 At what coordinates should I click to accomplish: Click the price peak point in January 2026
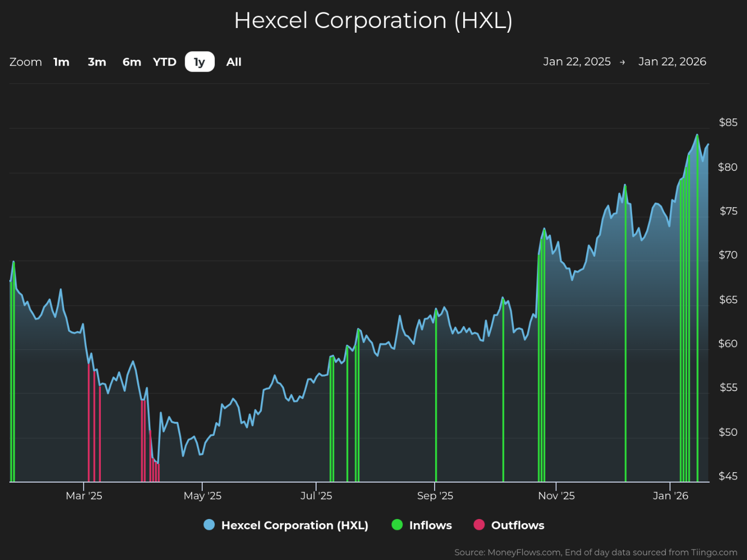tap(697, 135)
